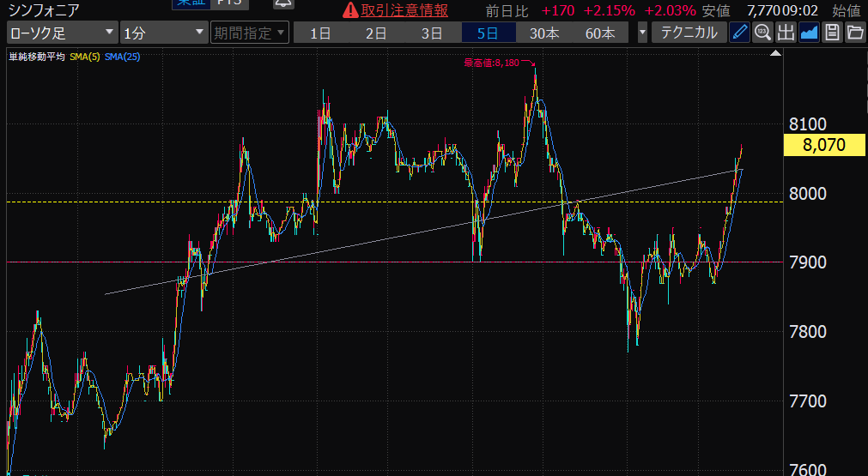Open the folder icon to load settings
Screen dimensions: 868x476
[x=854, y=33]
